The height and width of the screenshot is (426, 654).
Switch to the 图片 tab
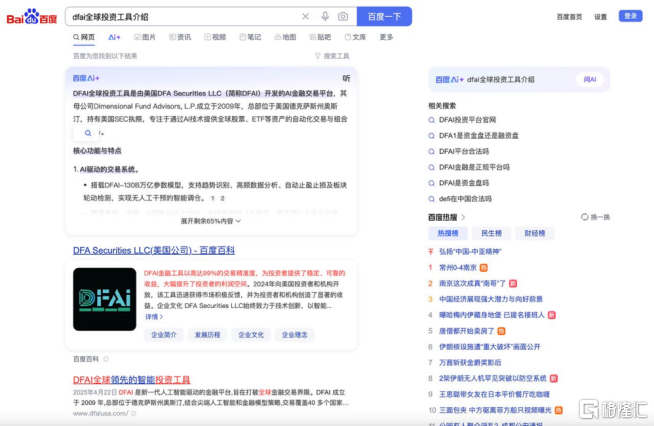[x=145, y=37]
